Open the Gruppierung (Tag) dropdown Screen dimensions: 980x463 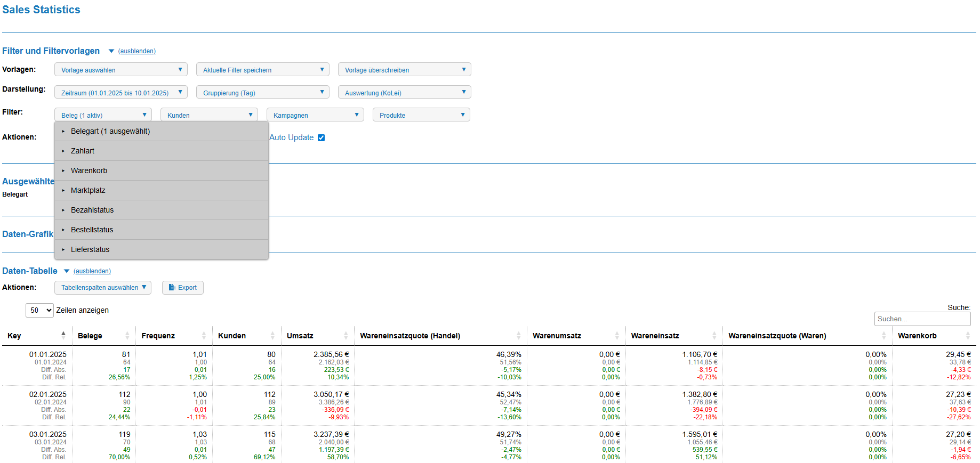pyautogui.click(x=262, y=93)
